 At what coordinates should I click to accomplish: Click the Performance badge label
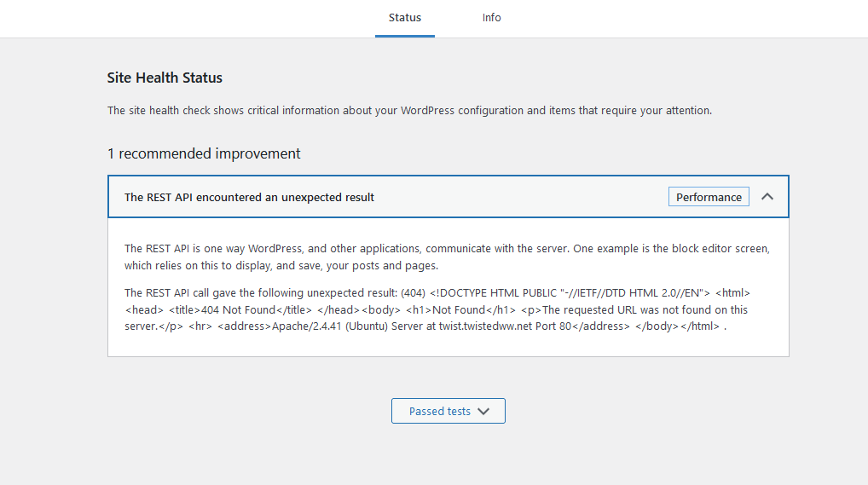point(709,197)
